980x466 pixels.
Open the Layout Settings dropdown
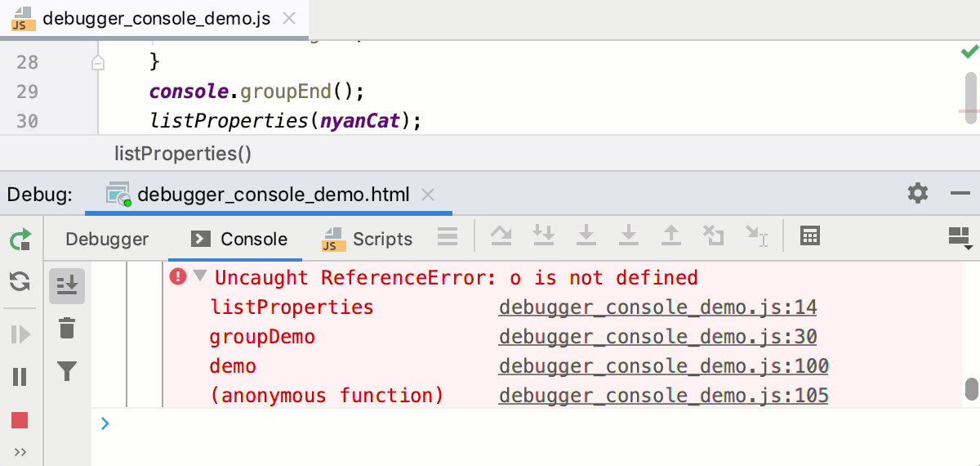(960, 238)
